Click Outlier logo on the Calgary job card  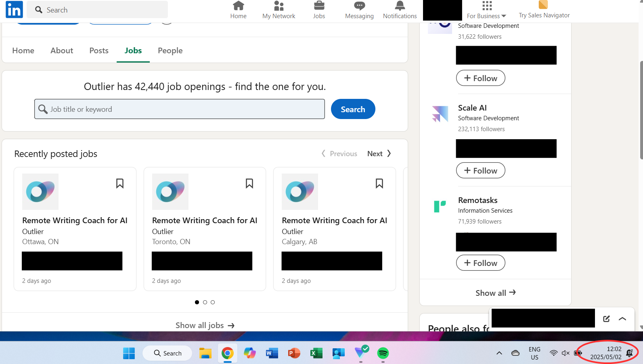point(300,192)
